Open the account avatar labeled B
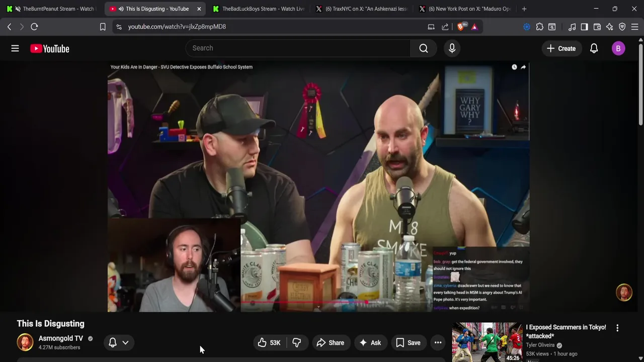The image size is (644, 362). point(618,48)
